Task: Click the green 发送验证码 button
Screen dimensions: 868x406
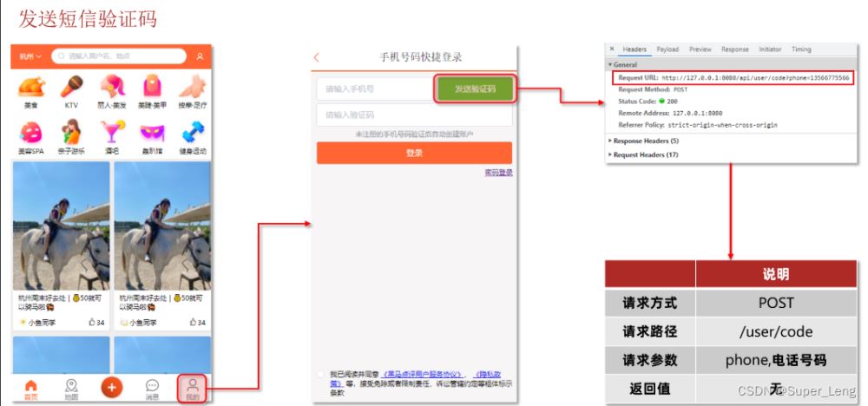Action: pos(475,88)
